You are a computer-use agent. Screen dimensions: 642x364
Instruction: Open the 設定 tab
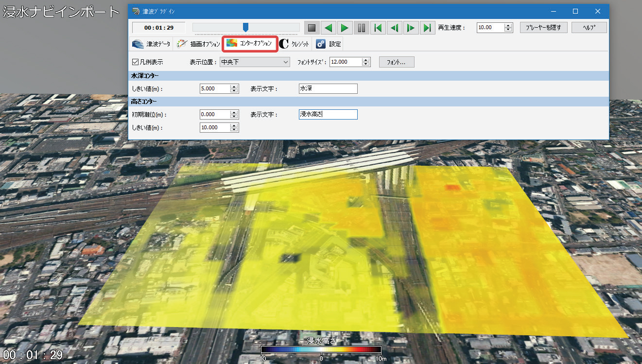(x=329, y=44)
